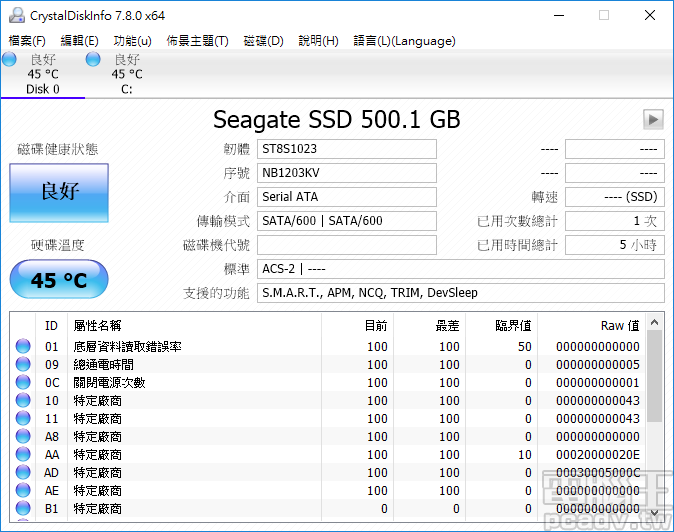Viewport: 674px width, 532px height.
Task: Click status circle for attribute 10
Action: [x=23, y=401]
